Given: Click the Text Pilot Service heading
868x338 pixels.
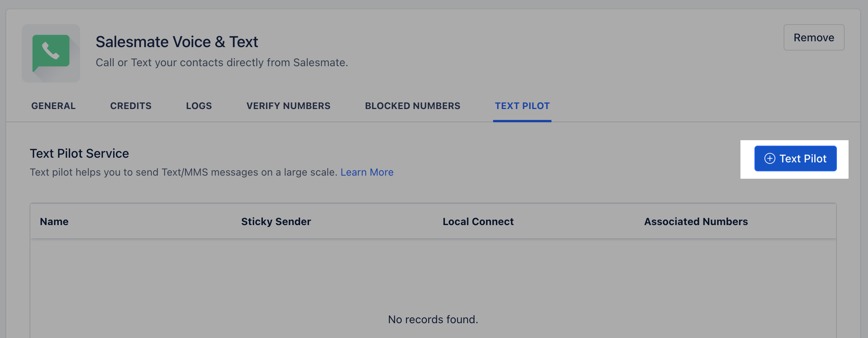Looking at the screenshot, I should pos(79,153).
